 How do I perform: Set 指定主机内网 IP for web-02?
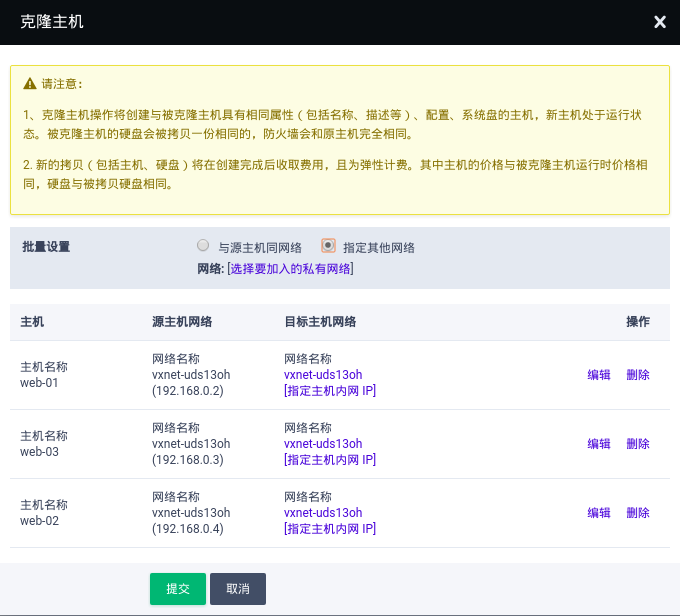click(x=330, y=529)
